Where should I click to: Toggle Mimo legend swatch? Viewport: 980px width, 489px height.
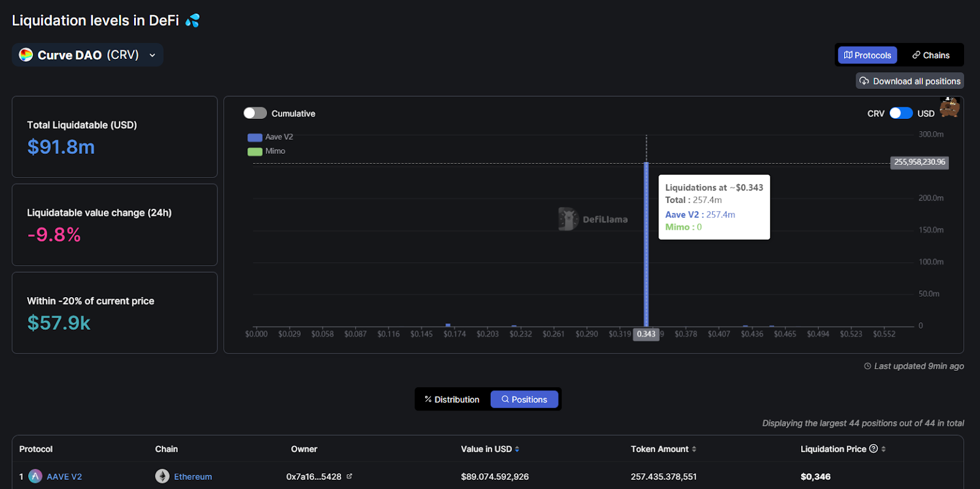point(255,151)
